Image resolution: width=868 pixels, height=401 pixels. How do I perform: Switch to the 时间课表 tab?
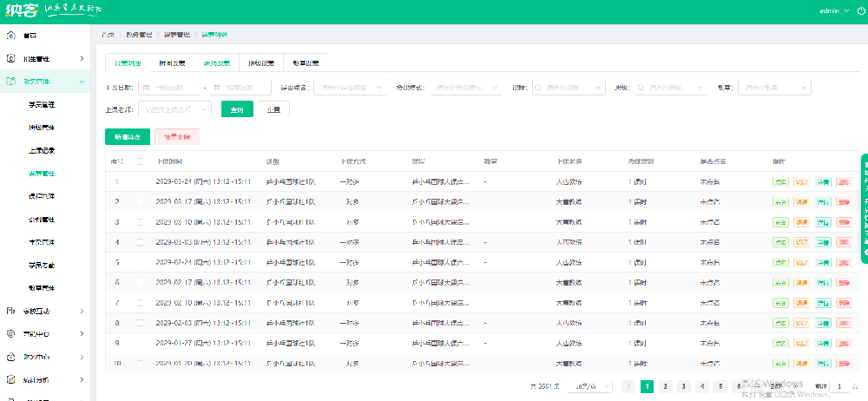pyautogui.click(x=172, y=63)
